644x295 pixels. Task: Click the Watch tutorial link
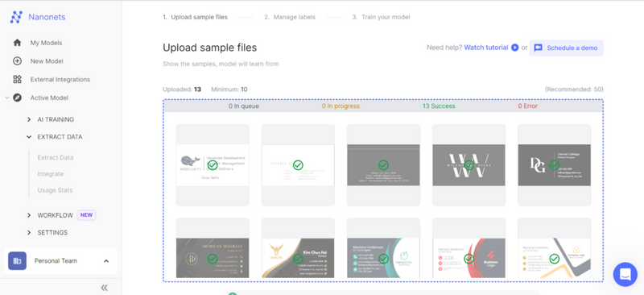pyautogui.click(x=486, y=48)
